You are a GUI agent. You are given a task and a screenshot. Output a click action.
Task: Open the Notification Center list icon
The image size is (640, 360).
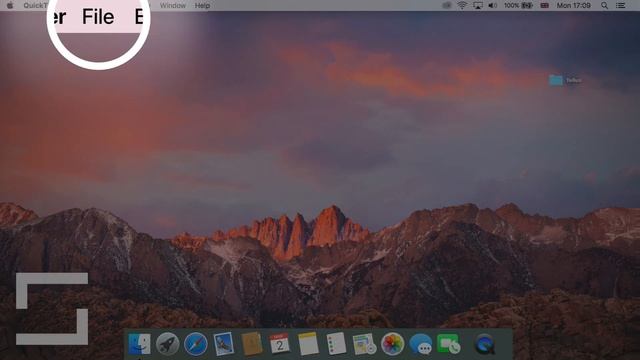(x=621, y=5)
